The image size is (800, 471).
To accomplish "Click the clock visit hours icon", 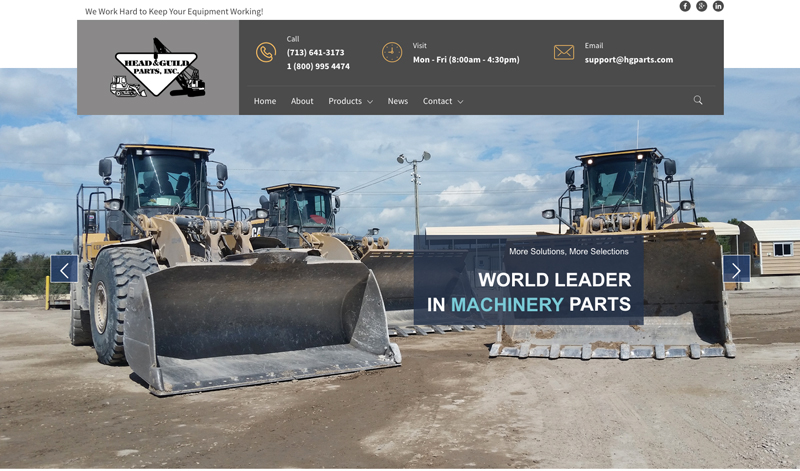I will click(x=392, y=52).
